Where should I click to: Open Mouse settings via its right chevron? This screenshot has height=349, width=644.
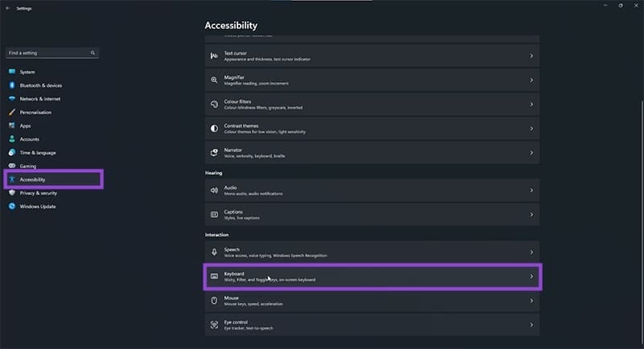click(531, 301)
